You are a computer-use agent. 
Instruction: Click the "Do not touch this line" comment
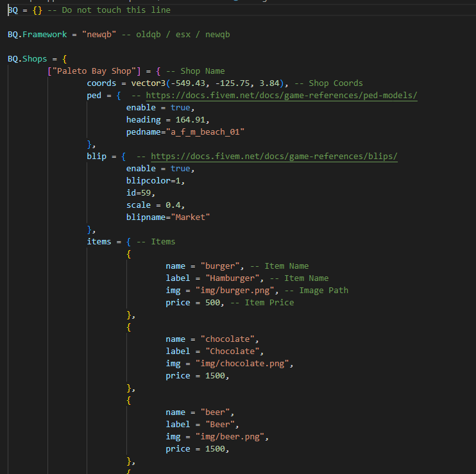click(x=116, y=10)
